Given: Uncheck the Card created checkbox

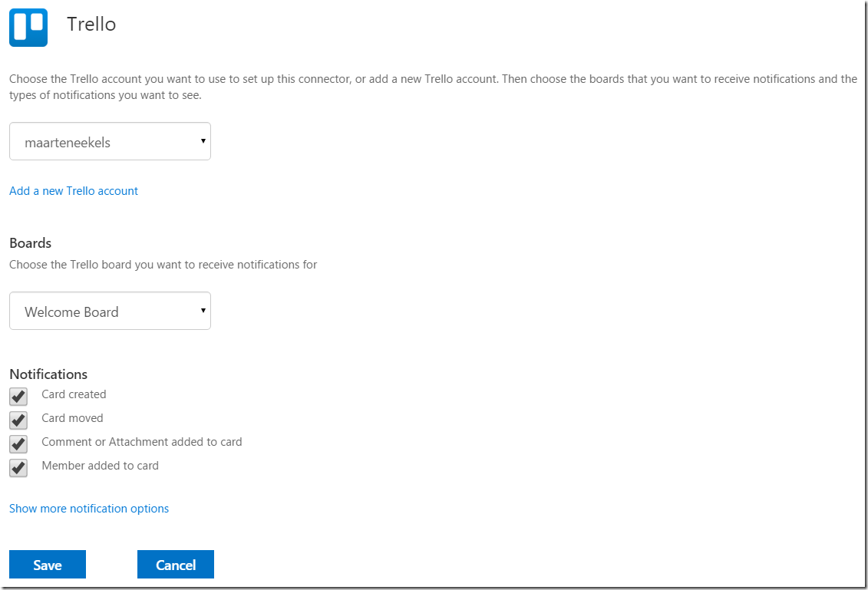Looking at the screenshot, I should pos(18,396).
